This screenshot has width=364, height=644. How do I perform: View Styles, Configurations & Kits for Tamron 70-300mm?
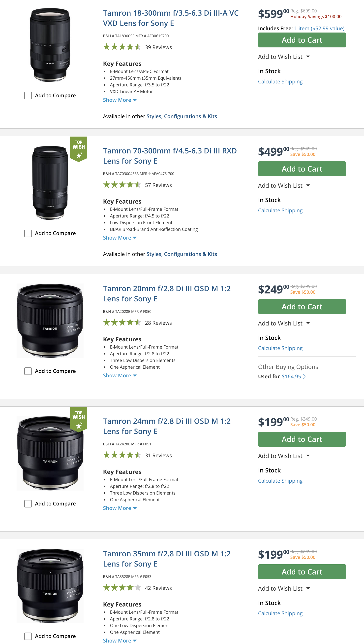pos(182,254)
